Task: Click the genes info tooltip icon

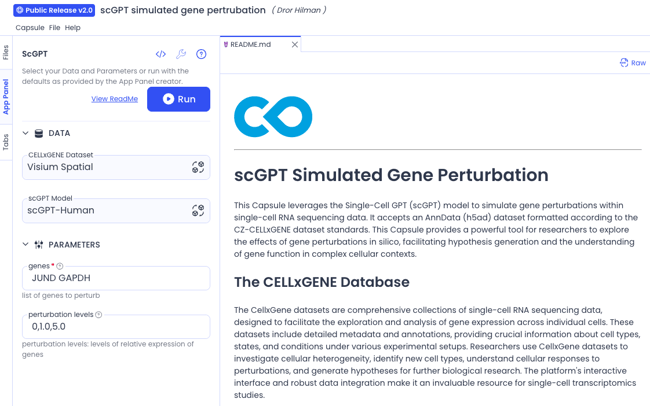Action: pyautogui.click(x=60, y=266)
